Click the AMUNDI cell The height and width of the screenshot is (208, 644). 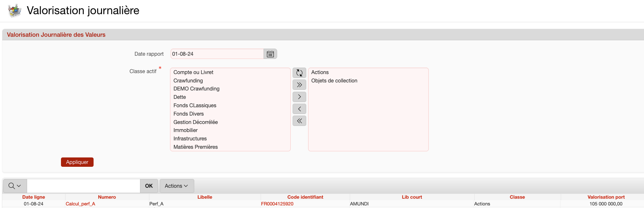(x=359, y=204)
